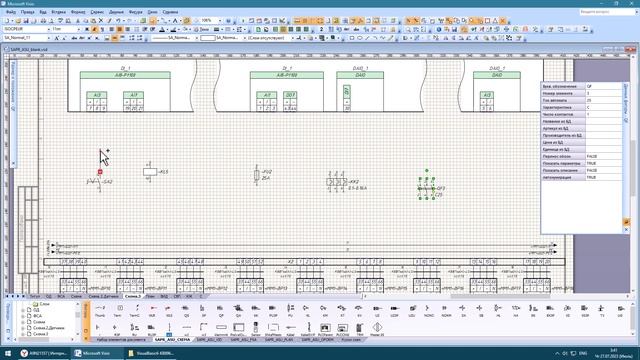The height and width of the screenshot is (360, 640).
Task: Expand the ФСА tree node
Action: (x=23, y=316)
